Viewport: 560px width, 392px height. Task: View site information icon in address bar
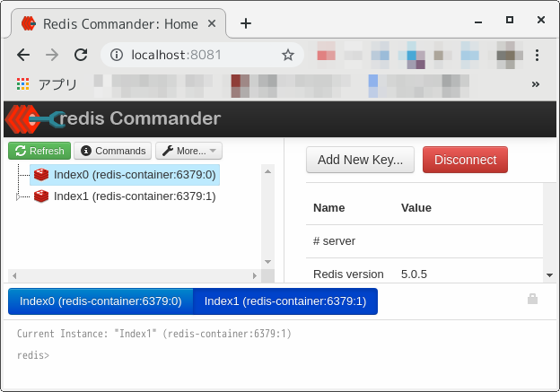(x=117, y=55)
